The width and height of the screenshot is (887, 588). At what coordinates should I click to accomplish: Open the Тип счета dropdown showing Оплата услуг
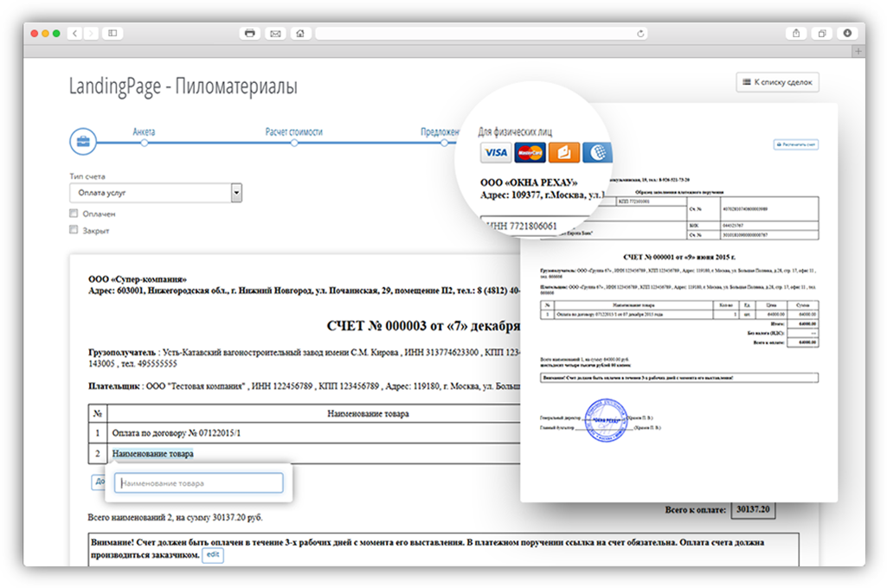pyautogui.click(x=156, y=193)
